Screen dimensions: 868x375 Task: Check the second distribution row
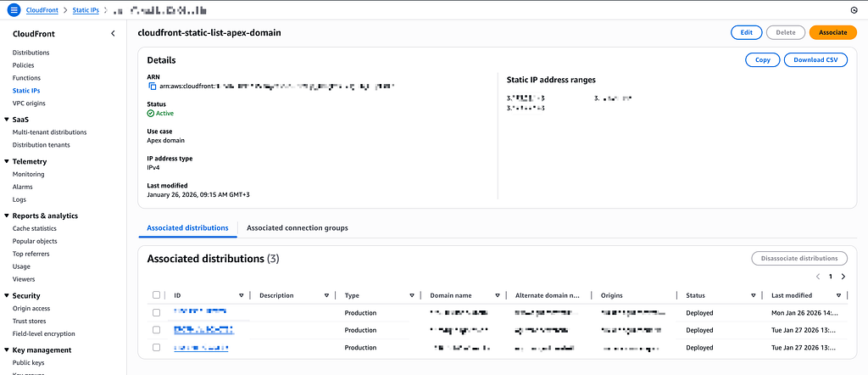(156, 330)
